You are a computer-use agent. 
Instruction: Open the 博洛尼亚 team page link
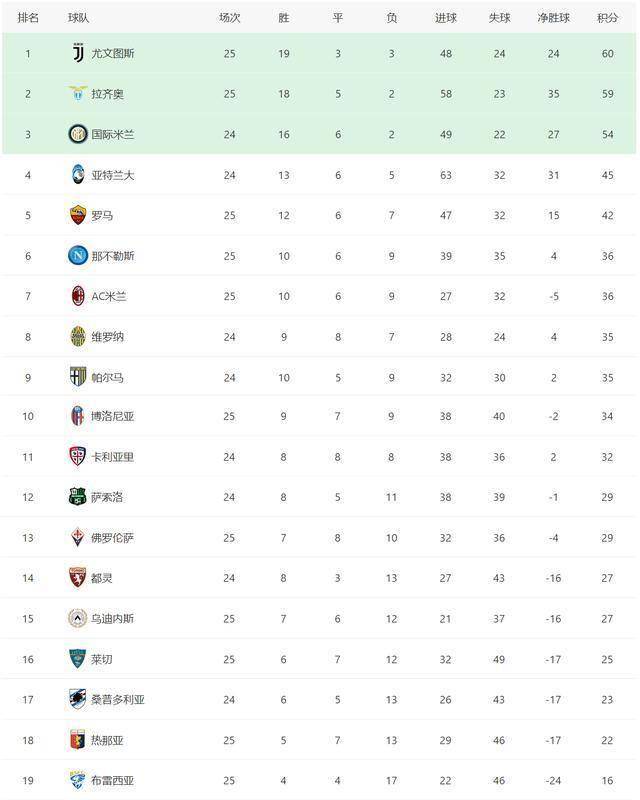click(112, 416)
